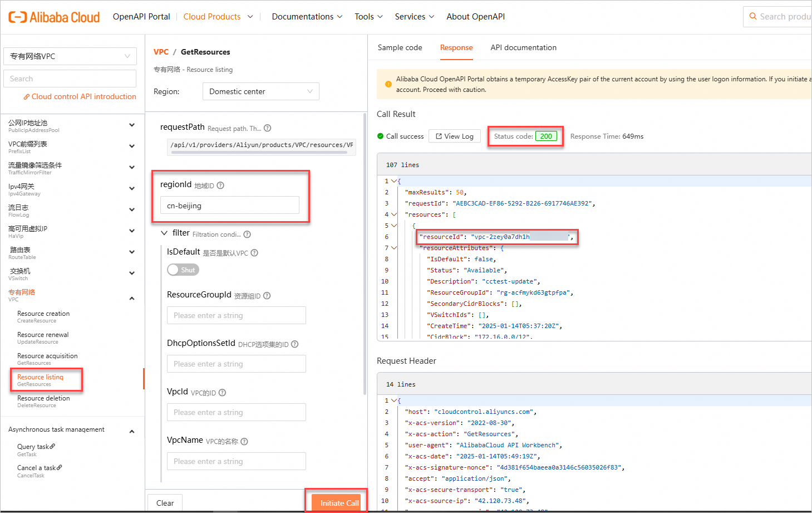
Task: Click the help icon beside requestPath
Action: [268, 128]
